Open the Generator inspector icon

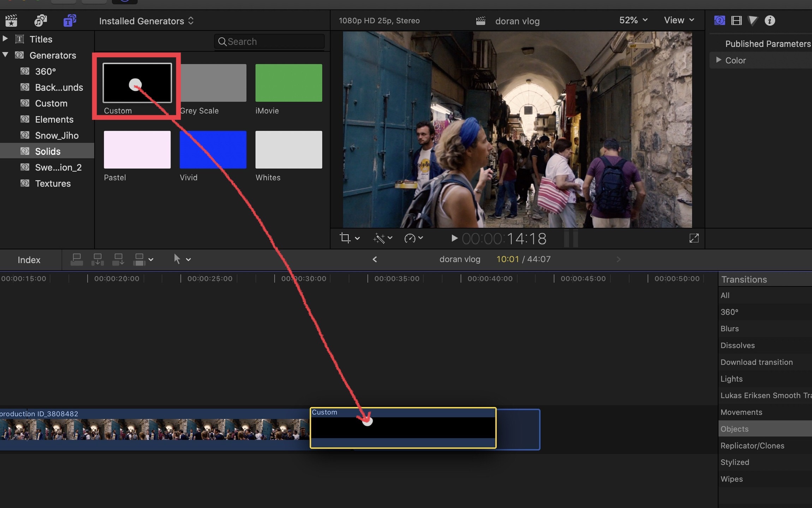click(x=719, y=20)
